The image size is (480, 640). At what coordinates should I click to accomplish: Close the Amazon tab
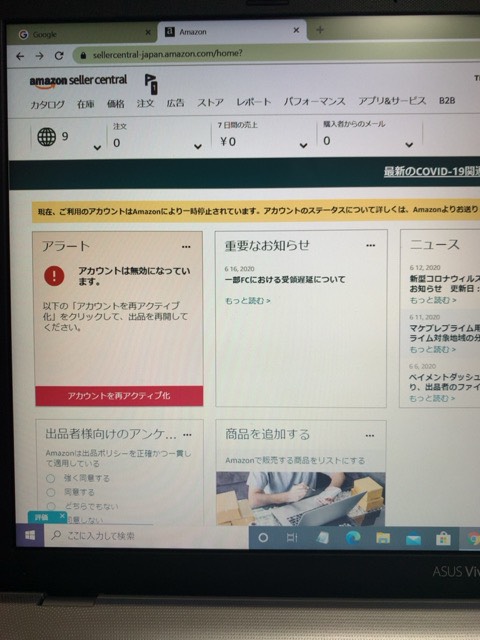click(296, 30)
